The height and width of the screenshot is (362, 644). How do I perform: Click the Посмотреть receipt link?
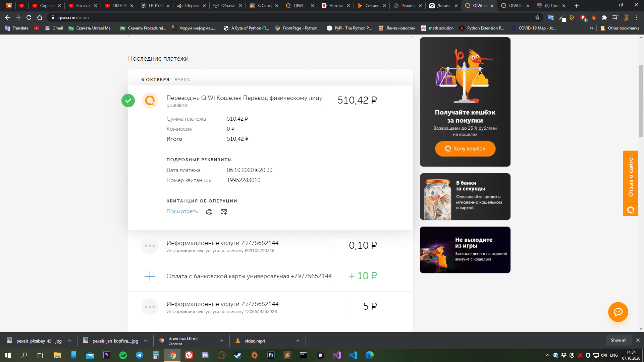pyautogui.click(x=182, y=212)
